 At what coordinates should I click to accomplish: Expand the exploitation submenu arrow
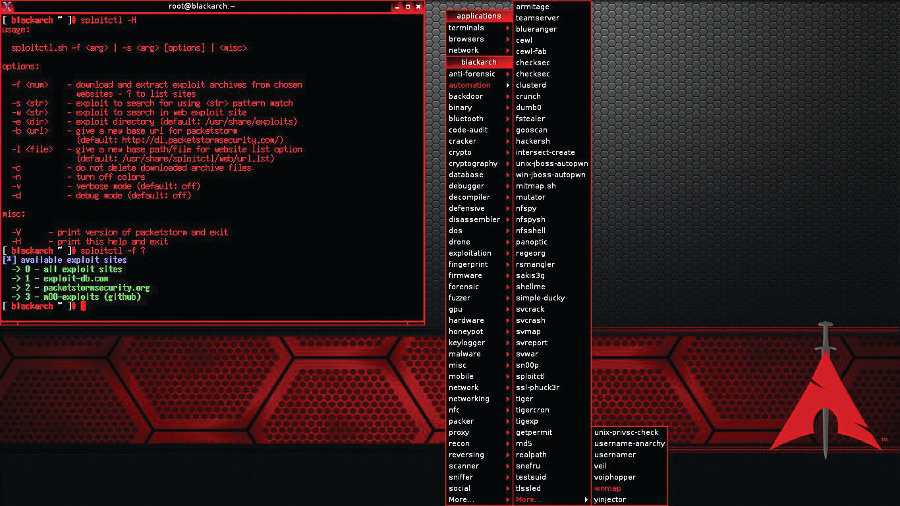point(508,253)
